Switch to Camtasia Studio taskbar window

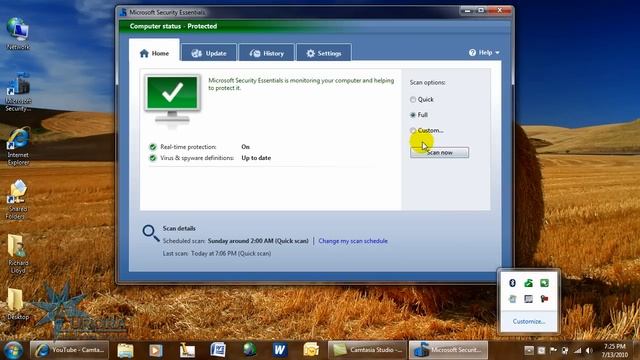point(367,350)
